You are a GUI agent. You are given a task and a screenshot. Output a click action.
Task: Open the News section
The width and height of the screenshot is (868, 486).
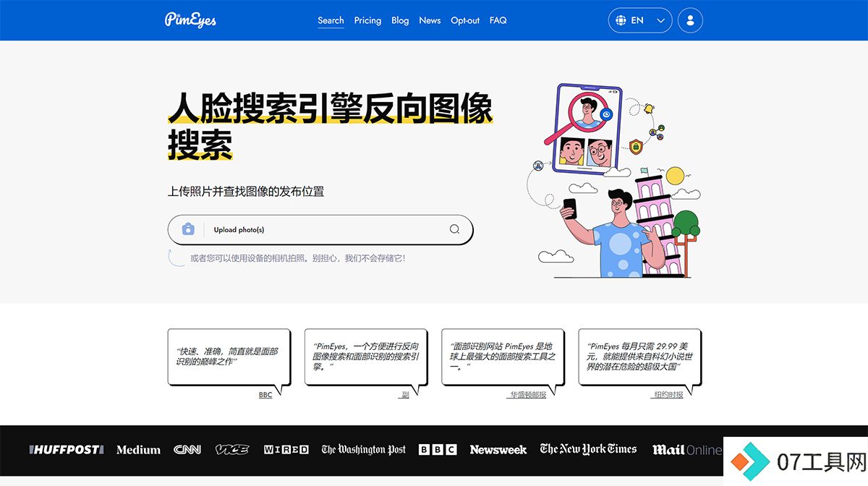[x=430, y=20]
